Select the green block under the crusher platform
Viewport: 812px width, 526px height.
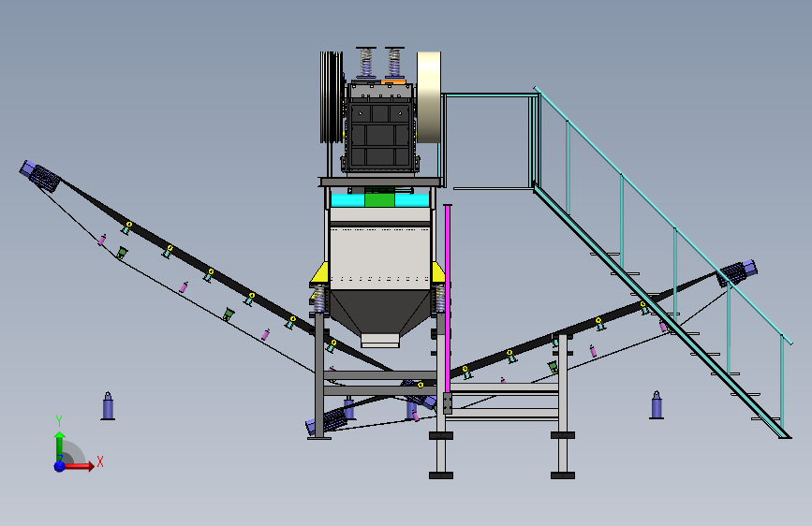pos(379,200)
